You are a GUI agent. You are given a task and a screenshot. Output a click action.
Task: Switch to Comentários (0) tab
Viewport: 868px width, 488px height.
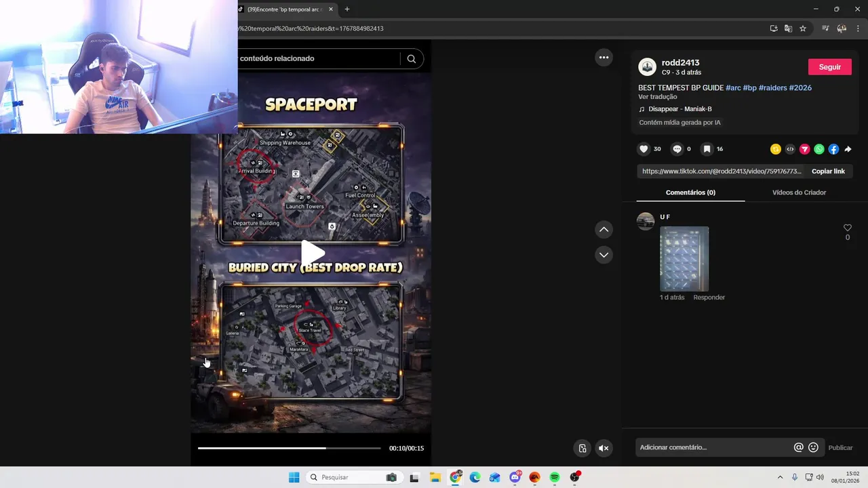click(x=690, y=192)
